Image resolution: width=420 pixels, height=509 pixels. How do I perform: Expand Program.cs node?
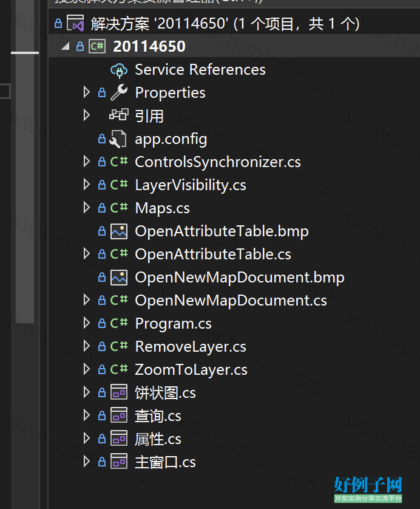(87, 323)
